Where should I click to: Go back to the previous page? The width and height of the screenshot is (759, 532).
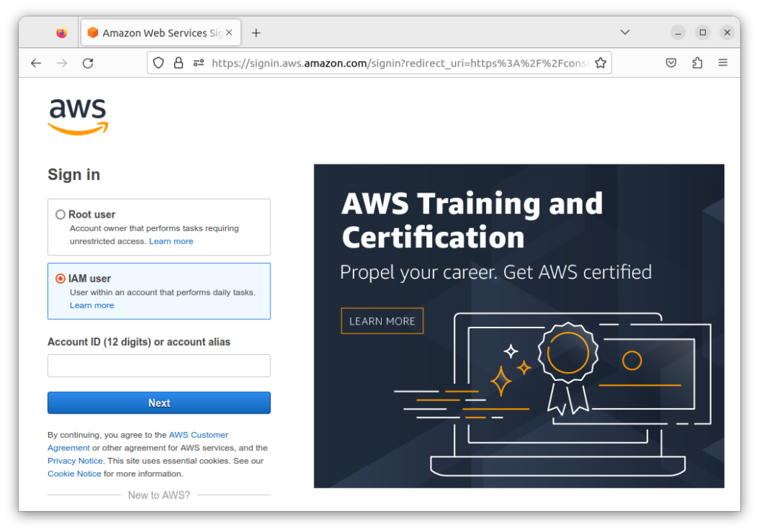pyautogui.click(x=36, y=63)
